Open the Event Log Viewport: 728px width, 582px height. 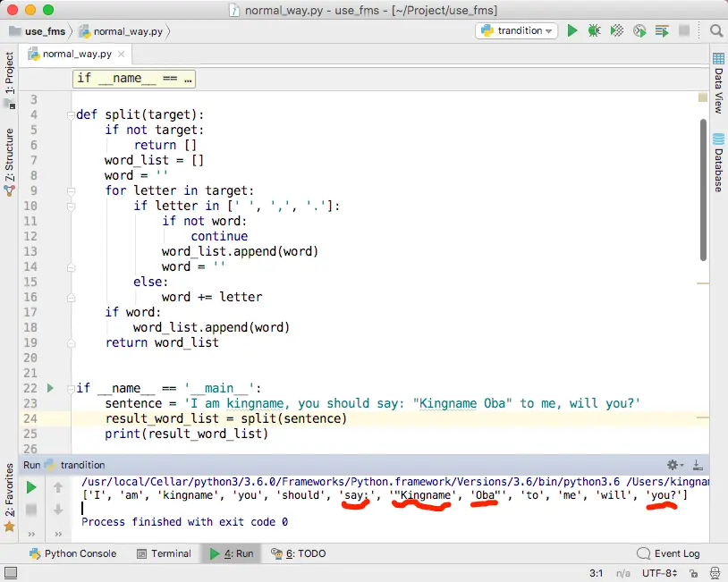coord(668,553)
